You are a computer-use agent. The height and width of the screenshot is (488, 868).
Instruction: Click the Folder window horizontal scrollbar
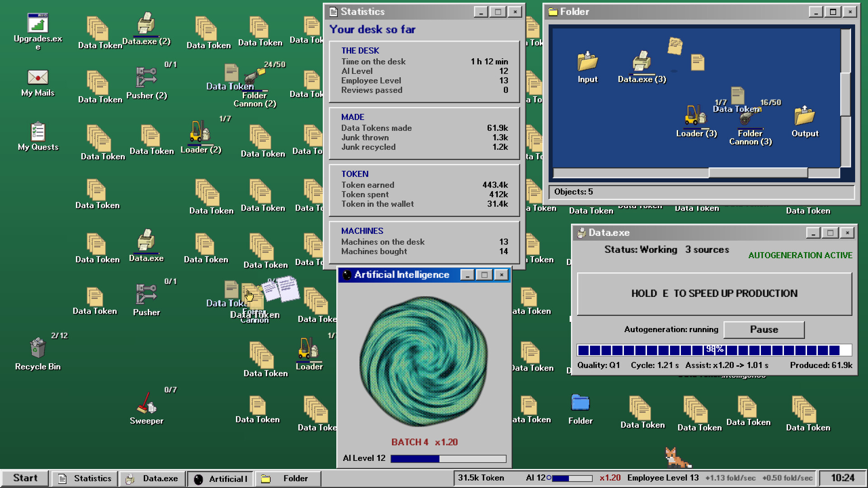[x=696, y=173]
